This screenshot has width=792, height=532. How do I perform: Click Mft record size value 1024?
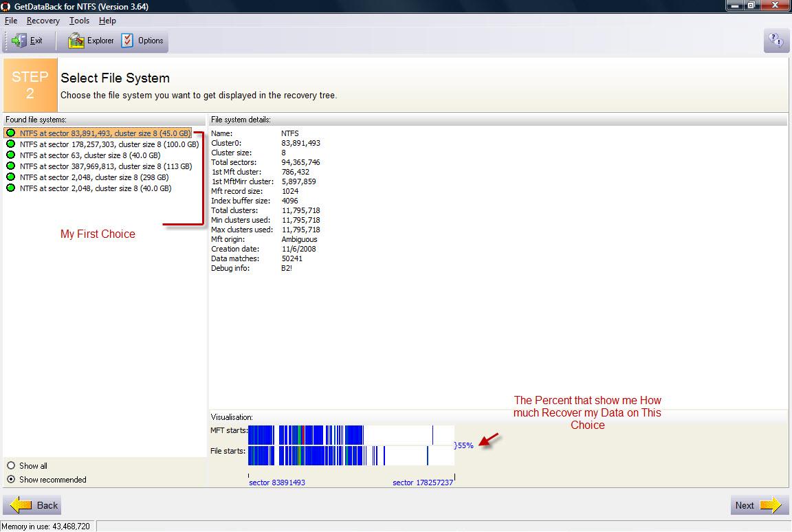pos(290,191)
